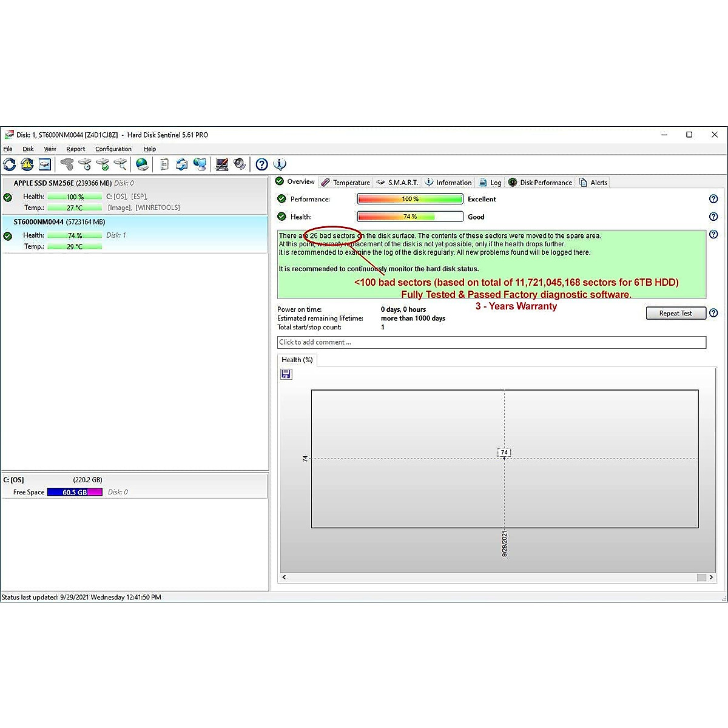Image resolution: width=728 pixels, height=728 pixels.
Task: Click the 'Click to add comment' field
Action: [491, 342]
